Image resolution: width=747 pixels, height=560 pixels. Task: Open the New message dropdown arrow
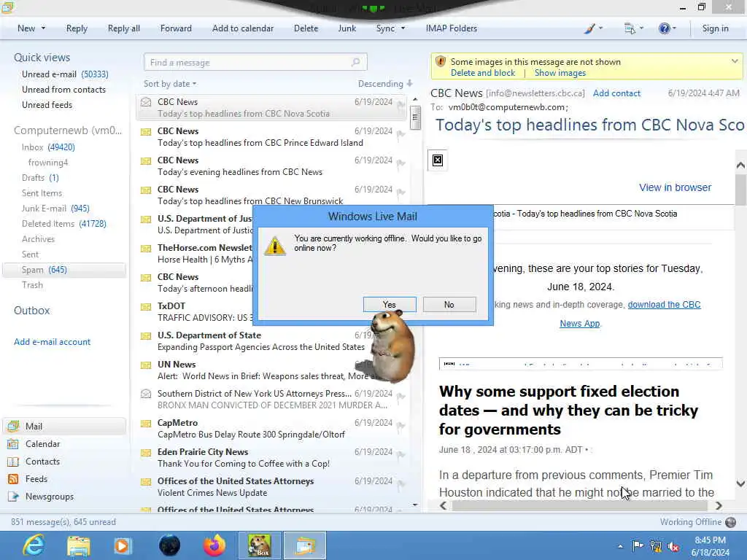(x=43, y=28)
